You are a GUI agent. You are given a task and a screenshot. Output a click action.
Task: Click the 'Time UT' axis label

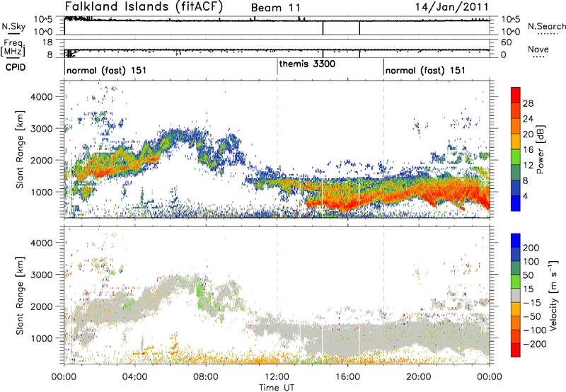click(277, 388)
